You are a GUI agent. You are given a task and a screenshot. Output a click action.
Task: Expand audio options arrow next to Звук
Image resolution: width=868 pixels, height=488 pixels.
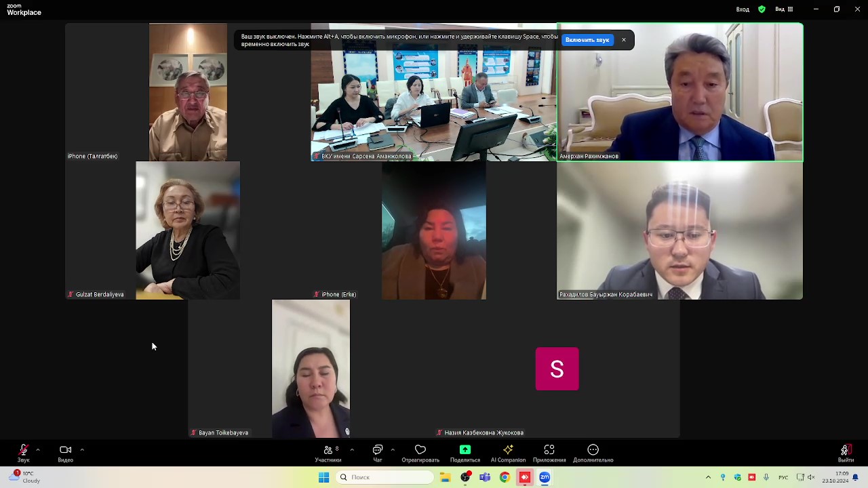coord(38,449)
